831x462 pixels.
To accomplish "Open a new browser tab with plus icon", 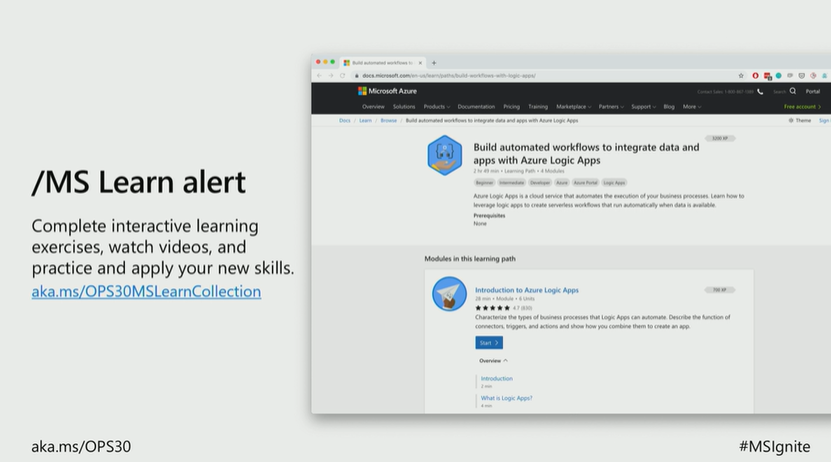I will pos(434,63).
